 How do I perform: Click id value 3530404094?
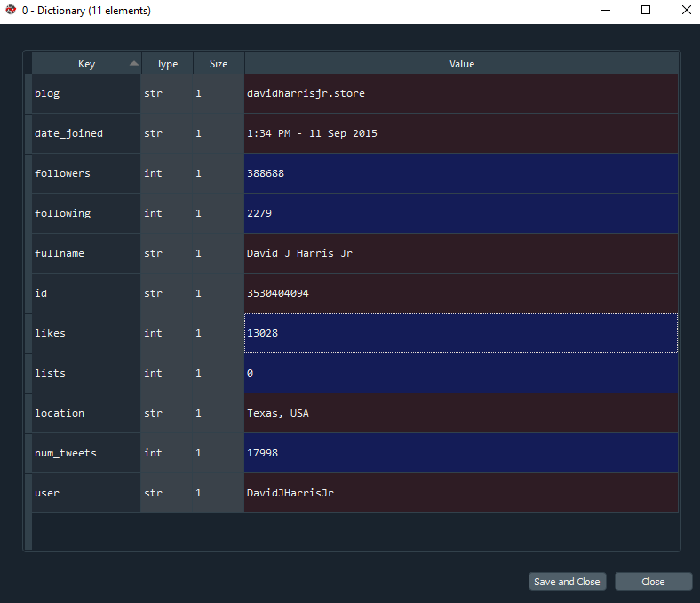pos(461,293)
